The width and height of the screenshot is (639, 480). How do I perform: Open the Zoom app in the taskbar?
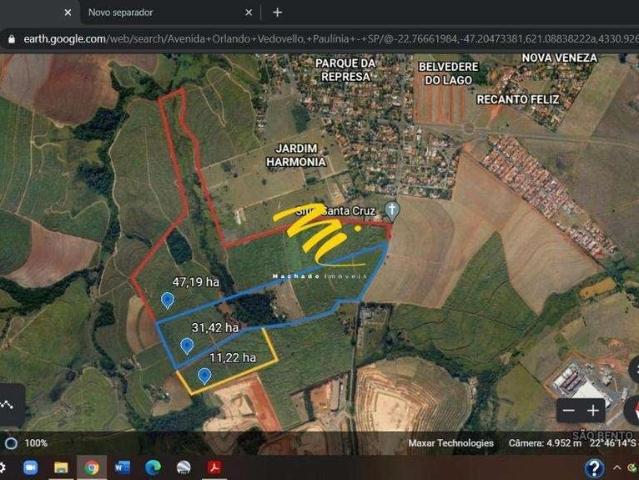tap(30, 467)
